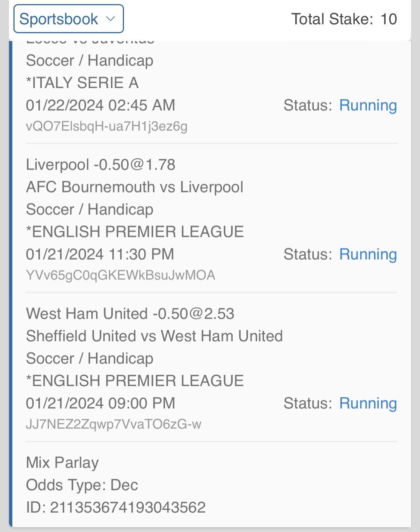Tap the *ITALY SERIE A league name
The image size is (420, 532).
tap(82, 83)
